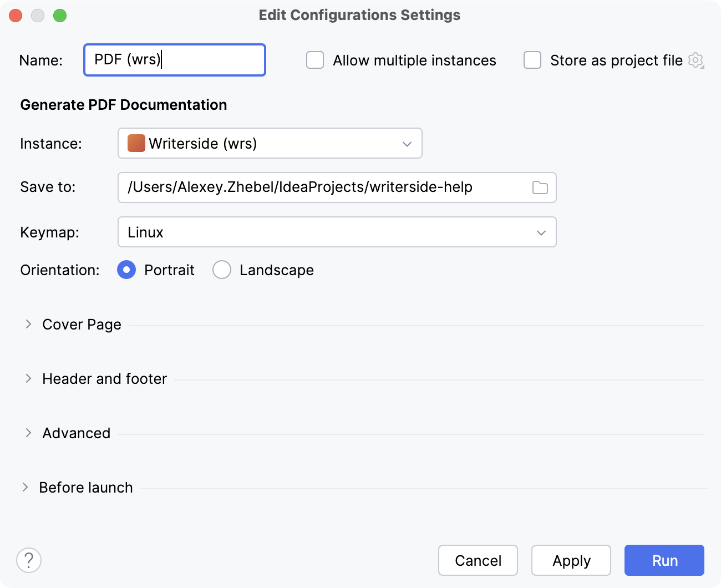The width and height of the screenshot is (721, 588).
Task: Open the Instance dropdown showing Writerside (wrs)
Action: click(x=270, y=143)
